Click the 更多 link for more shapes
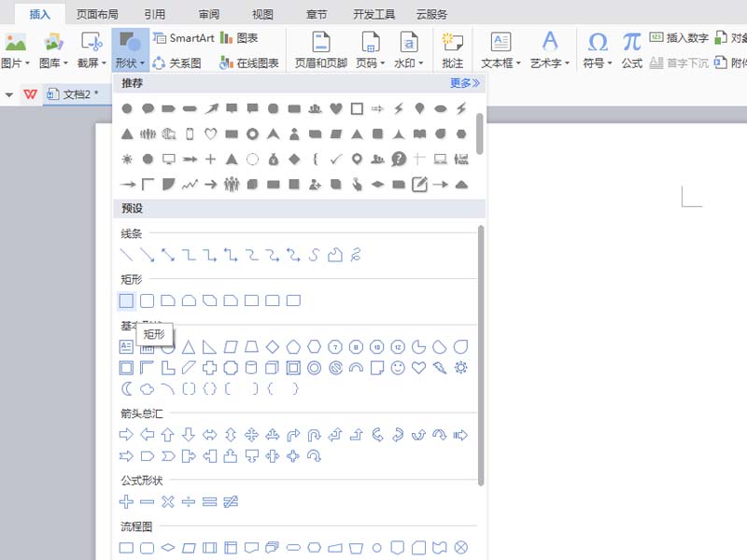Image resolution: width=747 pixels, height=560 pixels. coord(464,83)
